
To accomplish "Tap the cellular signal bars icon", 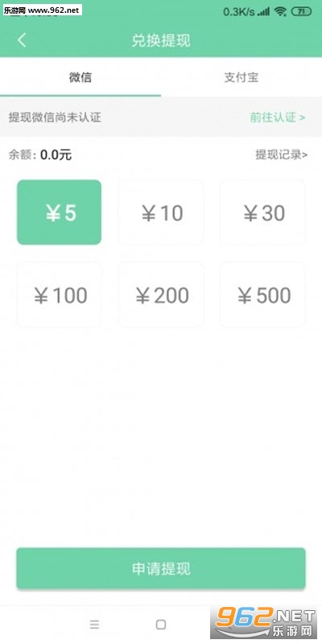I will click(264, 11).
